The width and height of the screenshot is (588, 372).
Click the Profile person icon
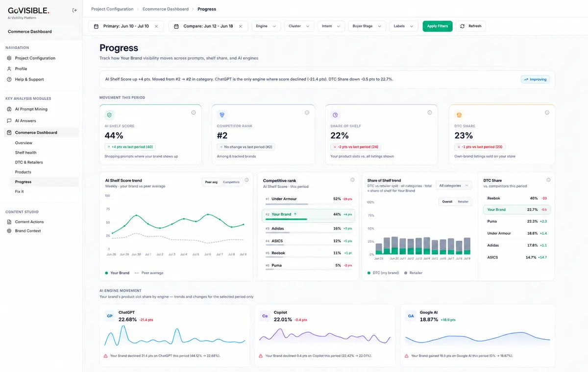click(9, 69)
